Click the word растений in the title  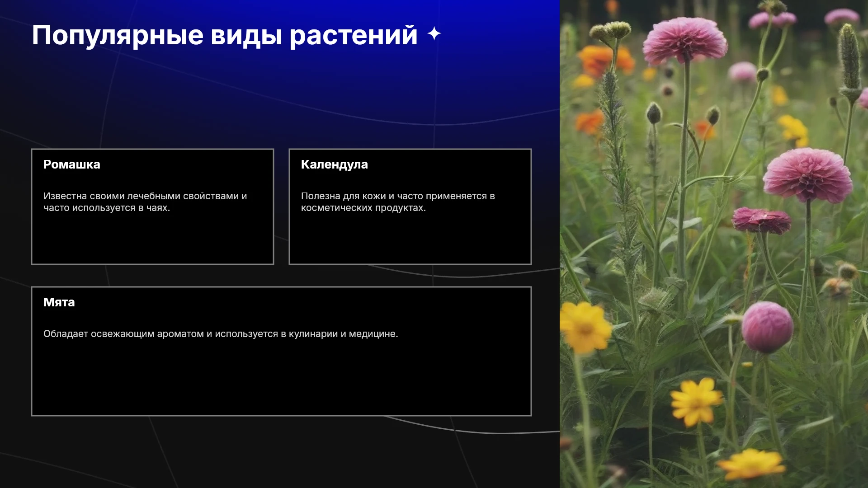[x=354, y=36]
